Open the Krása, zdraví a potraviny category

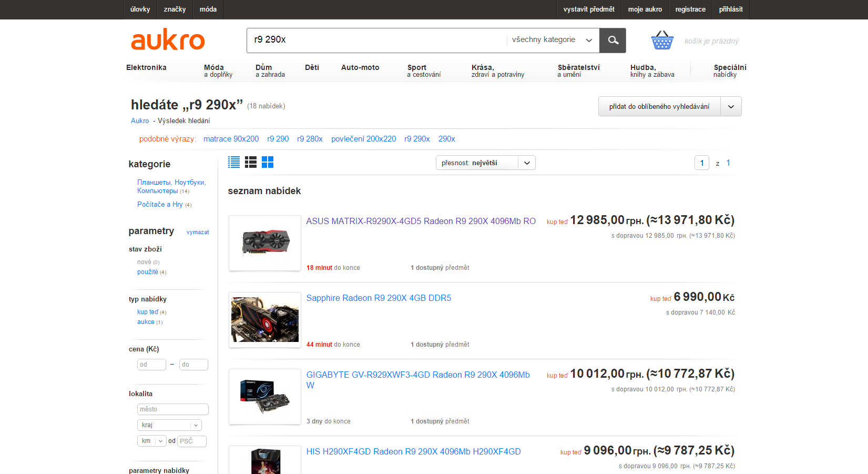(498, 71)
